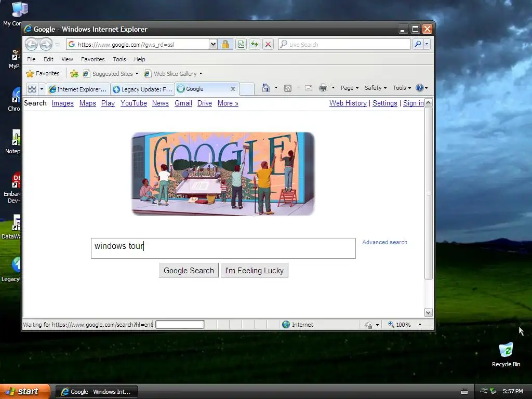This screenshot has width=532, height=399.
Task: Expand the Suggested Sites dropdown
Action: 137,74
